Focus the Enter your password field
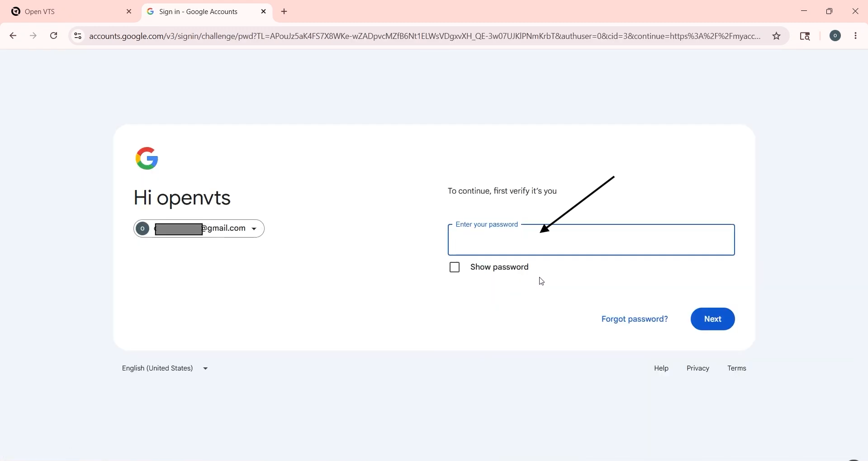The height and width of the screenshot is (461, 868). click(591, 240)
